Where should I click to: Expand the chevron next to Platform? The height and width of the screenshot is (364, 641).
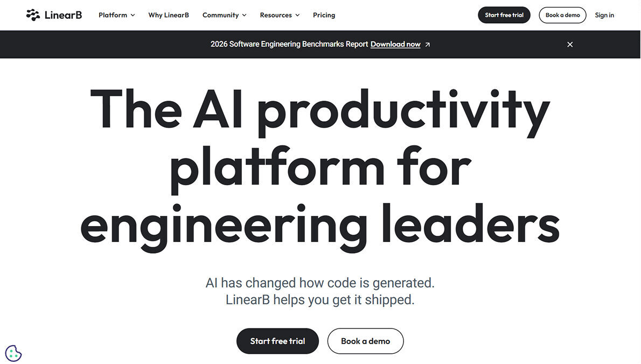click(x=133, y=15)
